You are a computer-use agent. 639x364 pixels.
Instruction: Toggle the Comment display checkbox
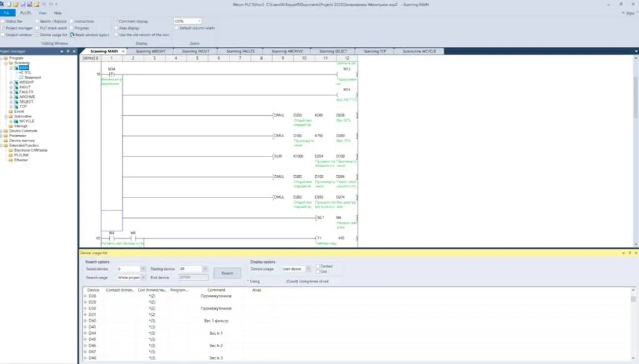coord(116,21)
